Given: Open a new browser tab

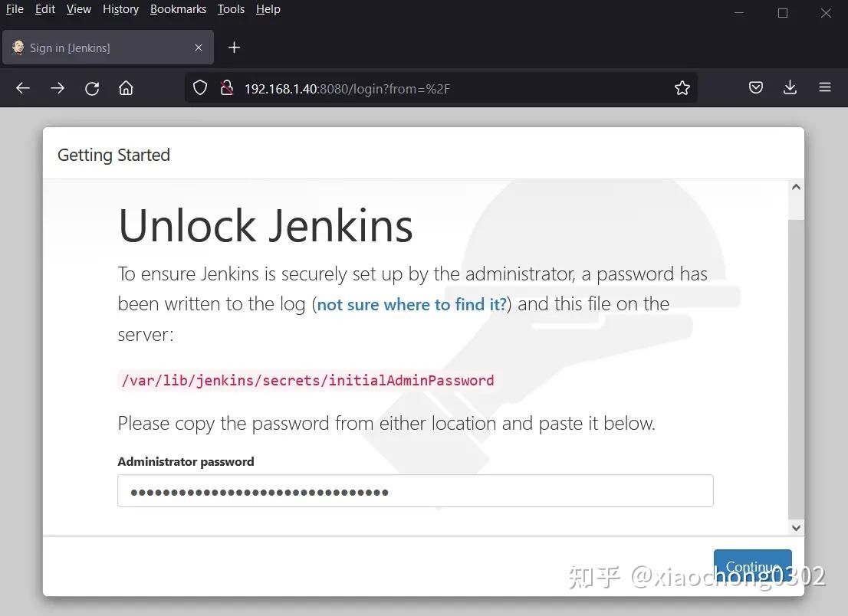Looking at the screenshot, I should [234, 47].
